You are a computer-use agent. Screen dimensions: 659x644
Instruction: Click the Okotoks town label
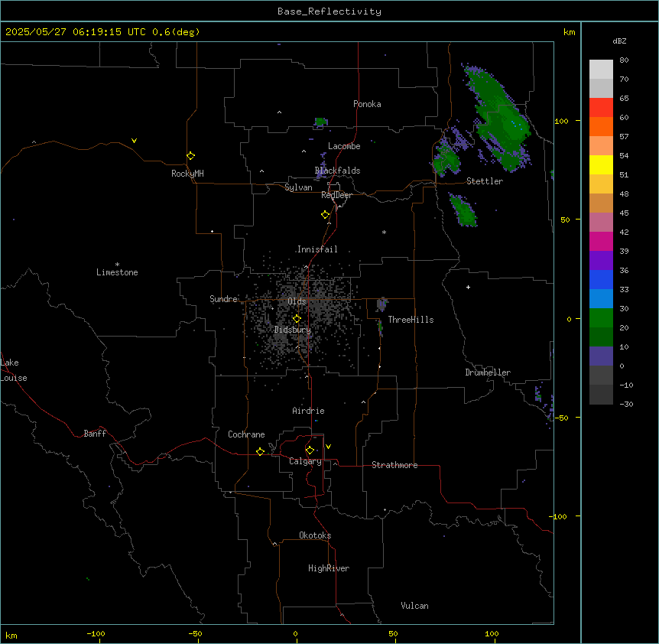click(315, 535)
